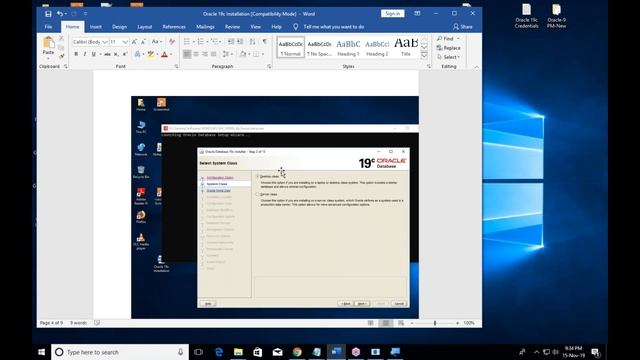Select Center paragraph alignment

[196, 54]
